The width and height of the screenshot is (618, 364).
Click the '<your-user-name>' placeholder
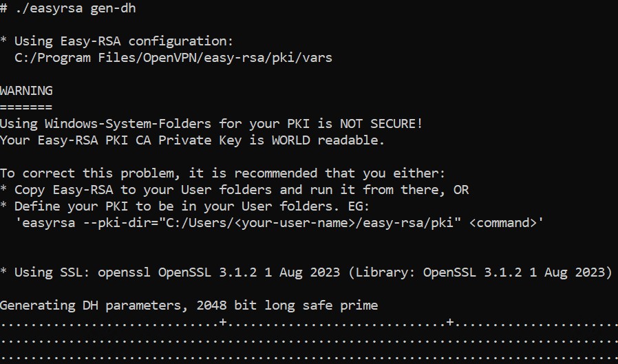295,223
